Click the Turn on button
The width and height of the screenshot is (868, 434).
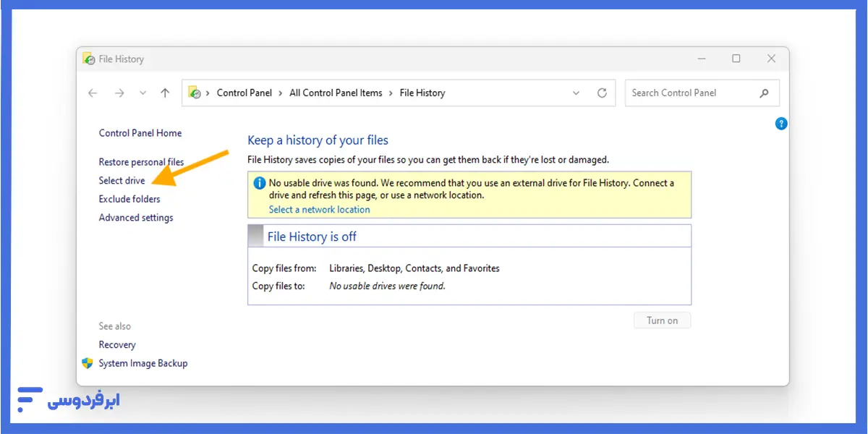point(663,320)
